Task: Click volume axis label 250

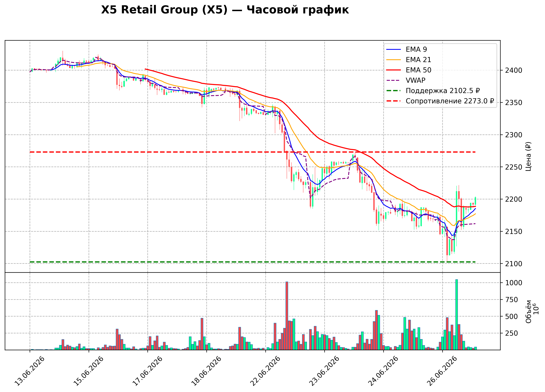Action: tap(512, 333)
